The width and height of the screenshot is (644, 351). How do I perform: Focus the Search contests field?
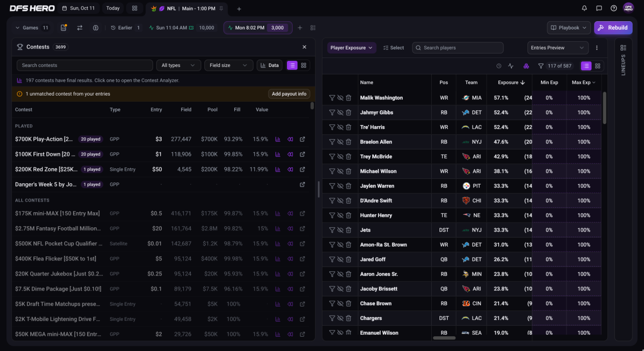click(85, 65)
